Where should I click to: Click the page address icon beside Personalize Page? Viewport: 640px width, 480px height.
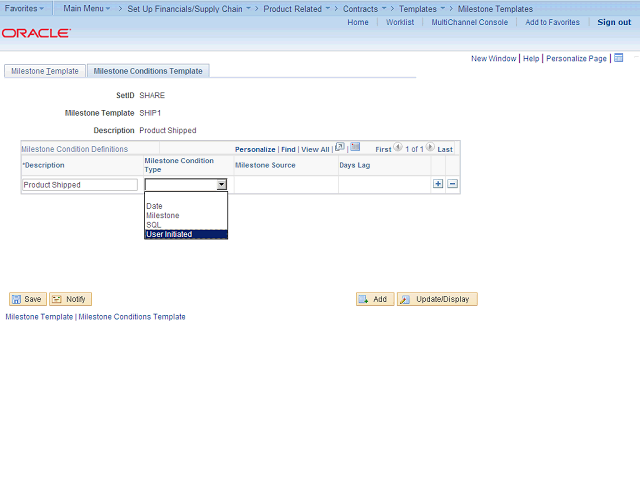pyautogui.click(x=619, y=58)
